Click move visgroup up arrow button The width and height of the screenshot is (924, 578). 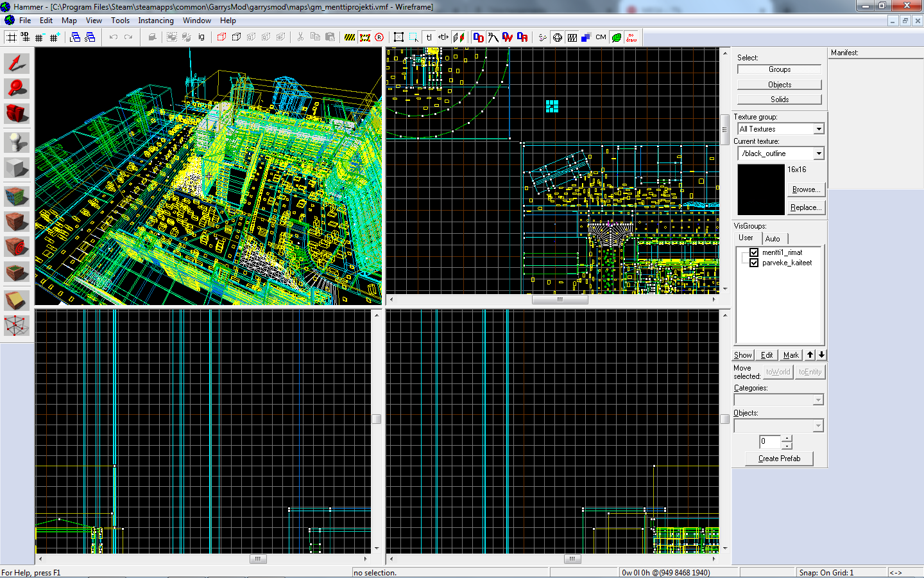pyautogui.click(x=810, y=355)
